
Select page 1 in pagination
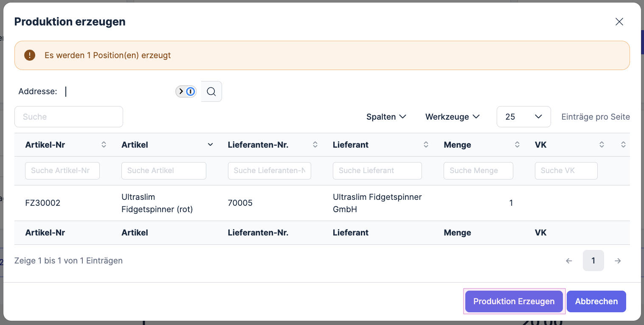pos(593,261)
